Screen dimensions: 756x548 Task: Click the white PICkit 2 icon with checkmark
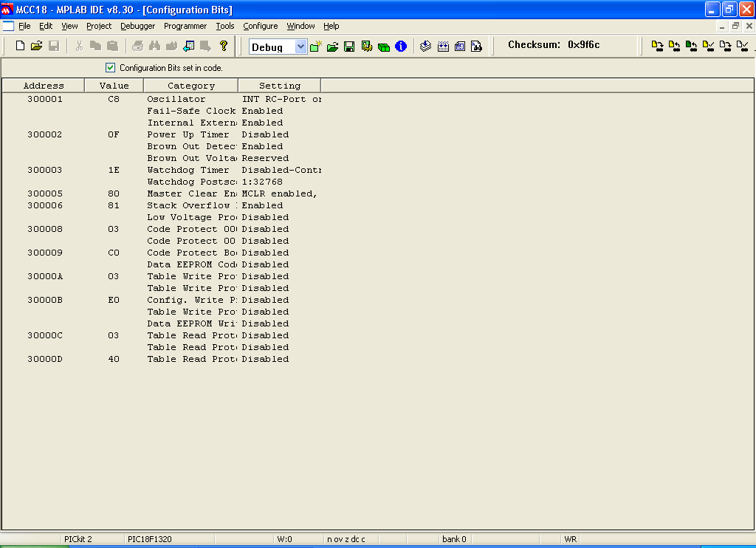coord(743,46)
